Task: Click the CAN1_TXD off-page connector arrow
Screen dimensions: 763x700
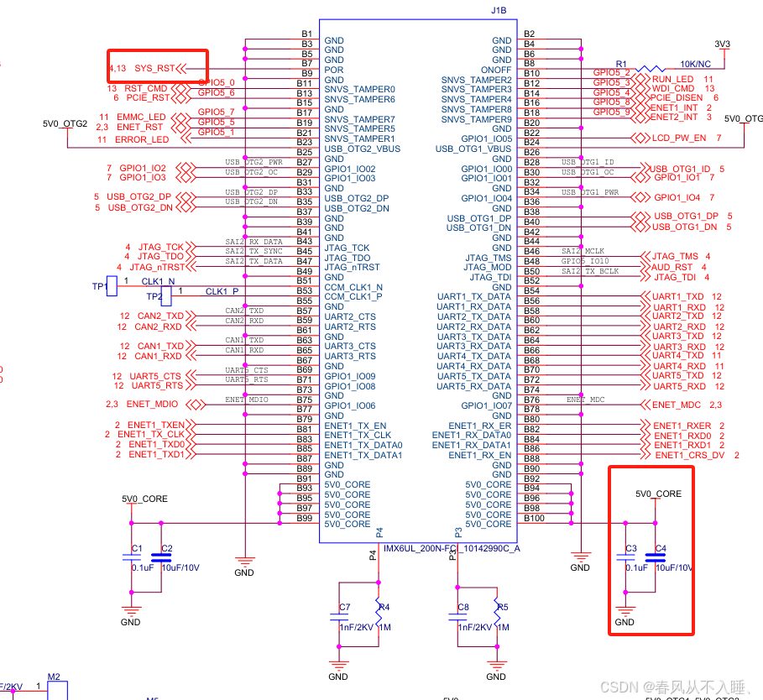Action: (x=191, y=346)
